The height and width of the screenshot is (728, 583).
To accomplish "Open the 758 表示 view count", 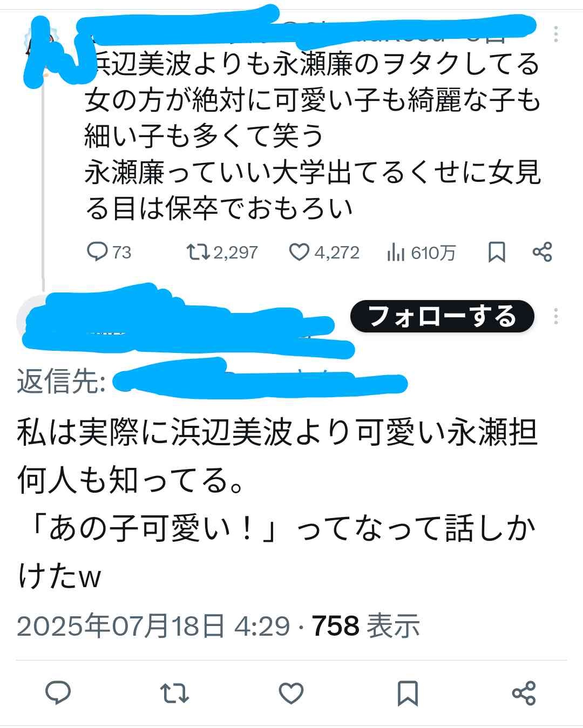I will (x=366, y=626).
